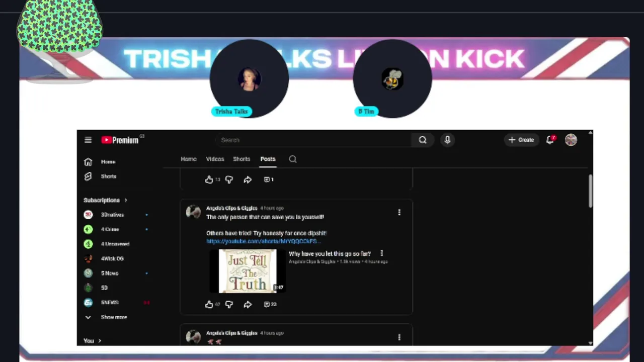Click the Create button
Image resolution: width=644 pixels, height=362 pixels.
pos(521,140)
